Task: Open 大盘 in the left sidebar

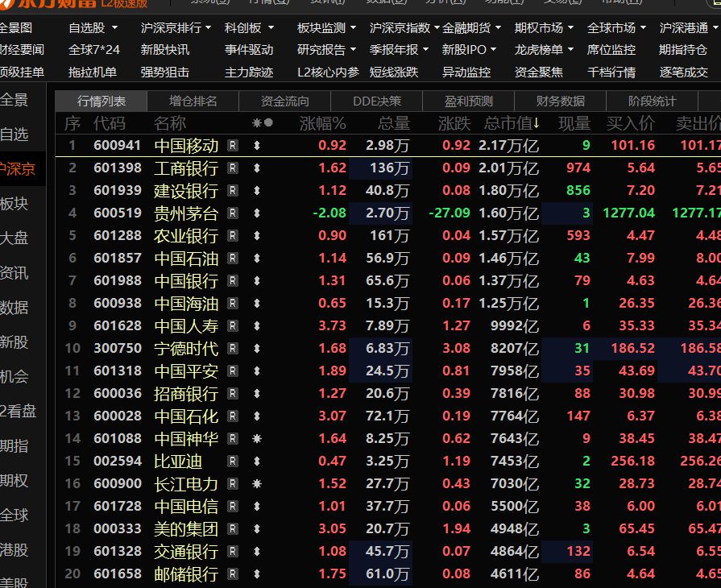Action: pos(14,238)
